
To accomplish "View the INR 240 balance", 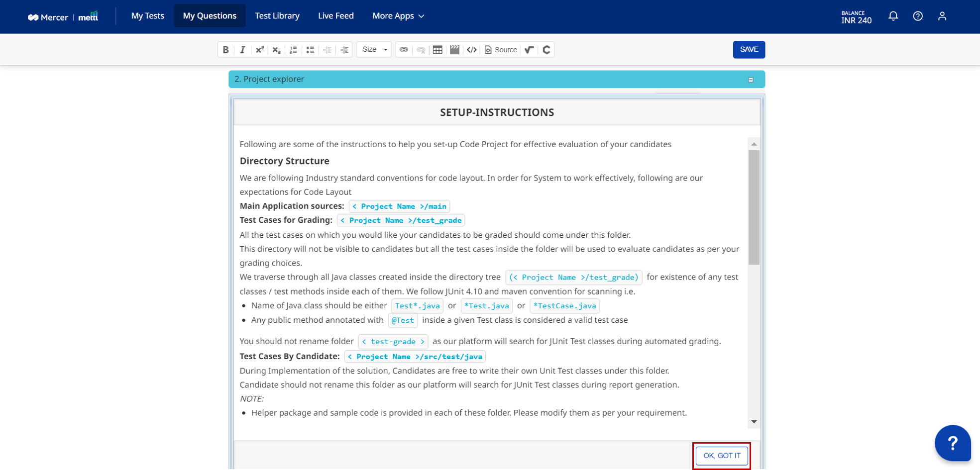I will pos(857,17).
